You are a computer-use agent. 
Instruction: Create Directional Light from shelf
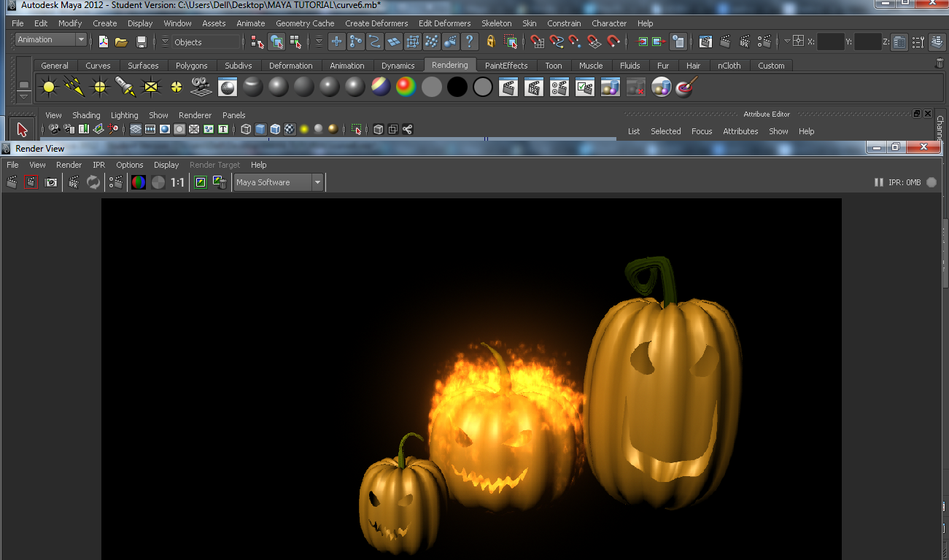pos(74,87)
